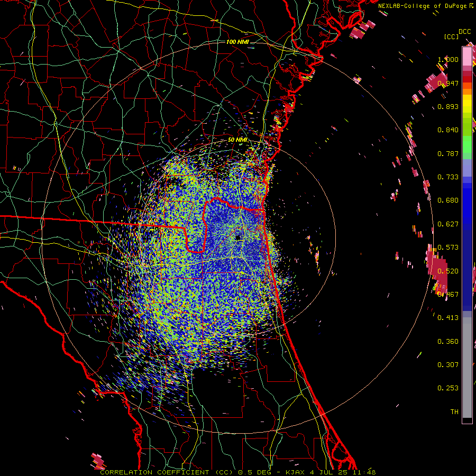Click the 100 NMI range ring label
Image resolution: width=476 pixels, height=476 pixels.
(237, 42)
